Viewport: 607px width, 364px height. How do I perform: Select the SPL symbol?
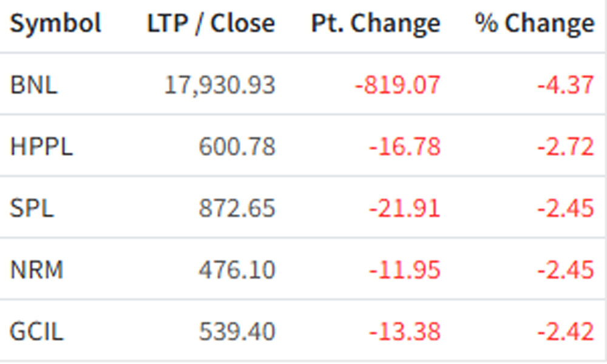(x=32, y=209)
